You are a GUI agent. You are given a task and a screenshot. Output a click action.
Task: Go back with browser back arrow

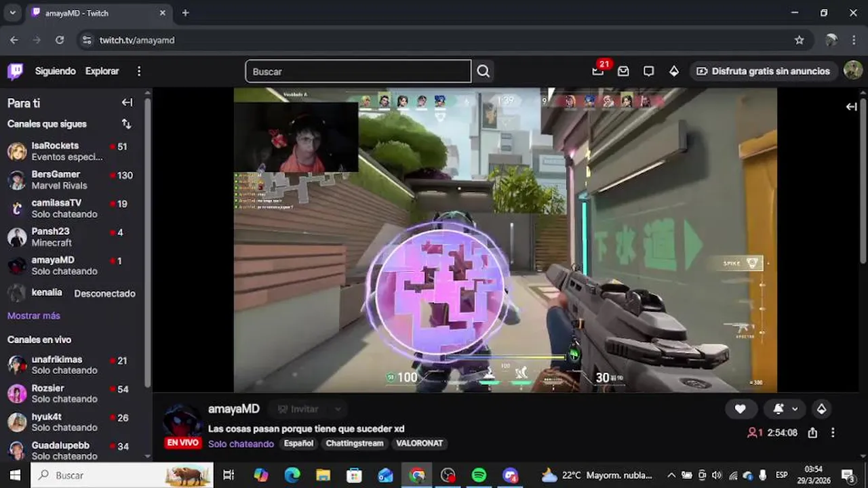click(x=14, y=40)
